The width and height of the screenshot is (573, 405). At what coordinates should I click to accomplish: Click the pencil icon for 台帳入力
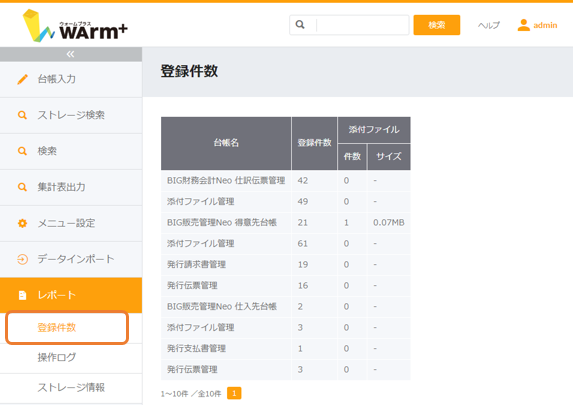coord(22,79)
